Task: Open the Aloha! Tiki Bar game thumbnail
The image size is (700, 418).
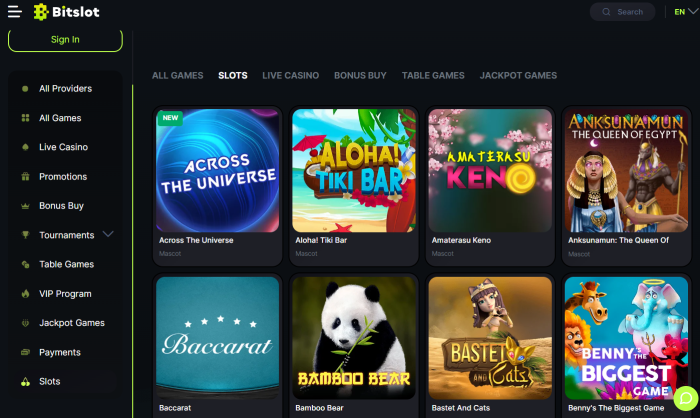Action: pyautogui.click(x=354, y=171)
